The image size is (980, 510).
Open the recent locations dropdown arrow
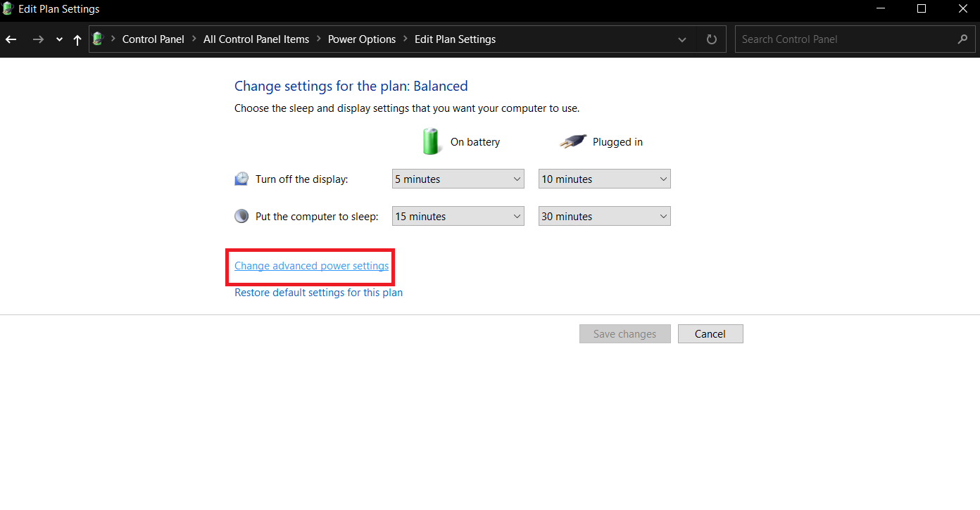tap(59, 40)
